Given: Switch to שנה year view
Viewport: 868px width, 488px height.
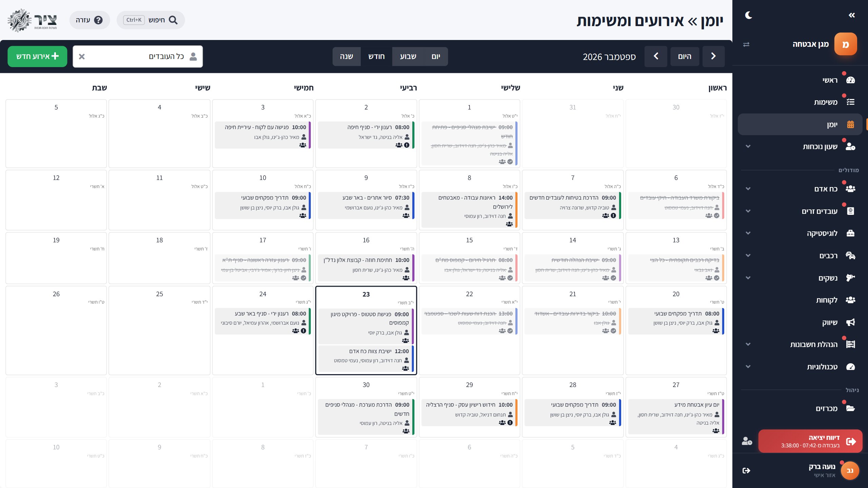Looking at the screenshot, I should tap(347, 56).
